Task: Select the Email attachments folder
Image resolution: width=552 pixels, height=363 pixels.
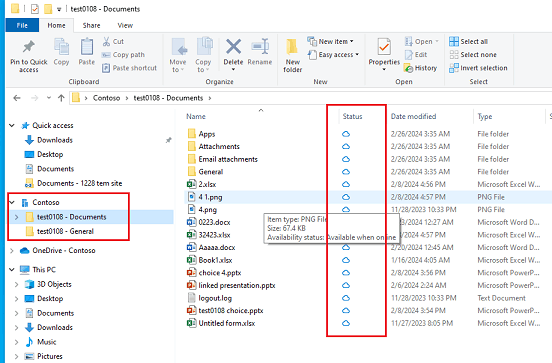Action: [222, 159]
